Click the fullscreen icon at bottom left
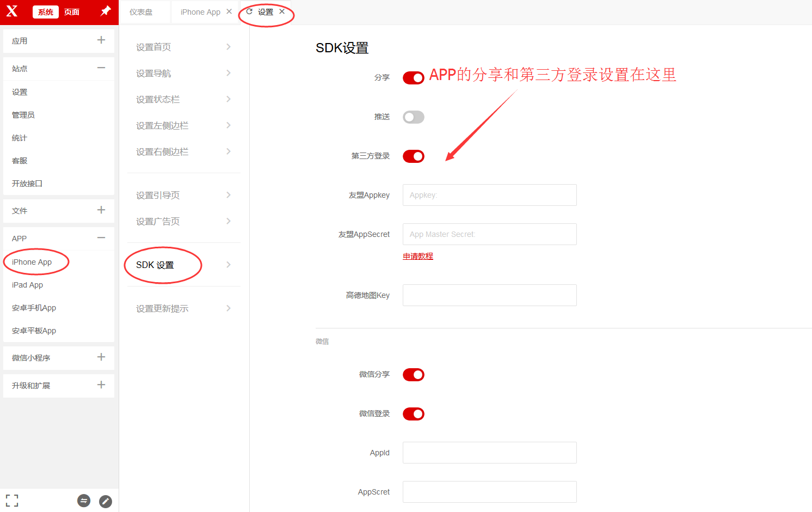 point(12,501)
